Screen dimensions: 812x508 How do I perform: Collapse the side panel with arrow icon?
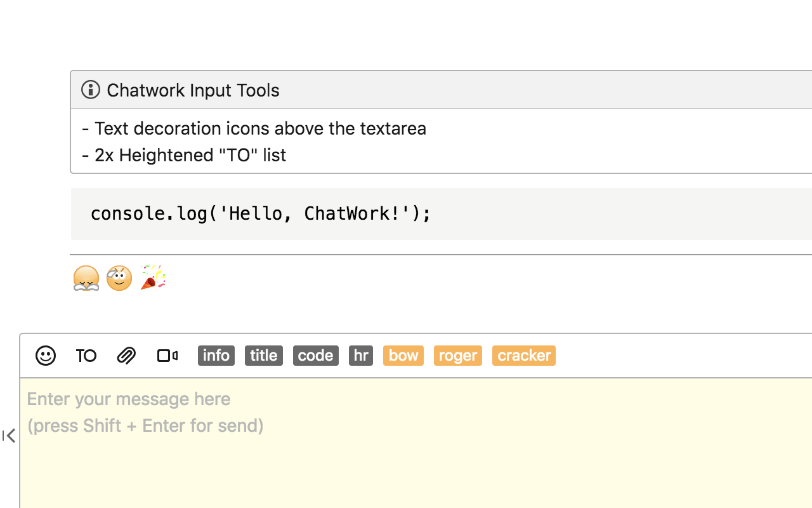(x=9, y=436)
